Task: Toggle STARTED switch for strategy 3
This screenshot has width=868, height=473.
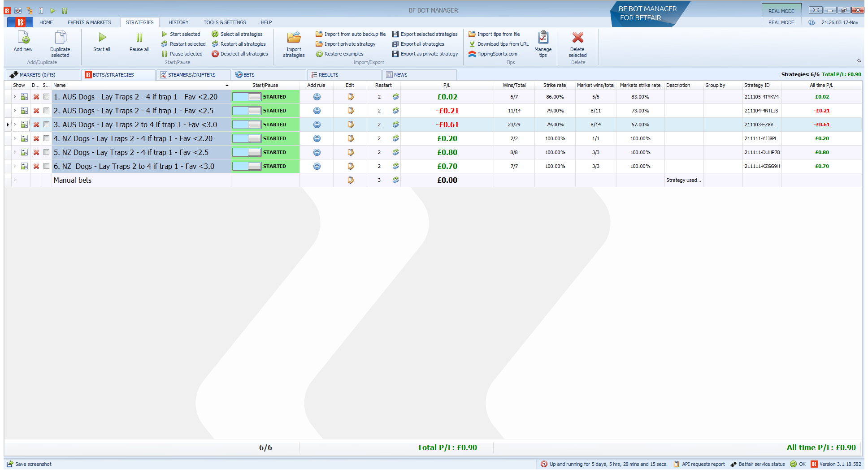Action: click(x=247, y=125)
